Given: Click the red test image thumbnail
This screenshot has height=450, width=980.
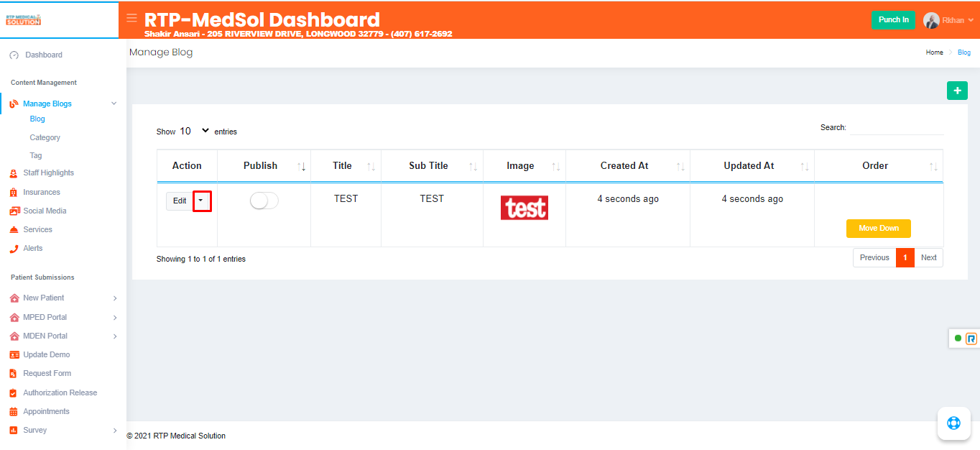Looking at the screenshot, I should tap(524, 208).
